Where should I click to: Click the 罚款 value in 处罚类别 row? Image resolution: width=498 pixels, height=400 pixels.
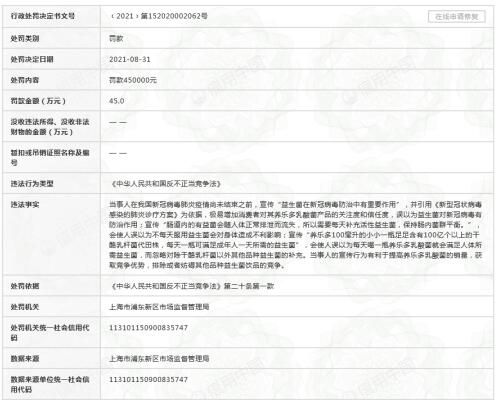click(116, 39)
